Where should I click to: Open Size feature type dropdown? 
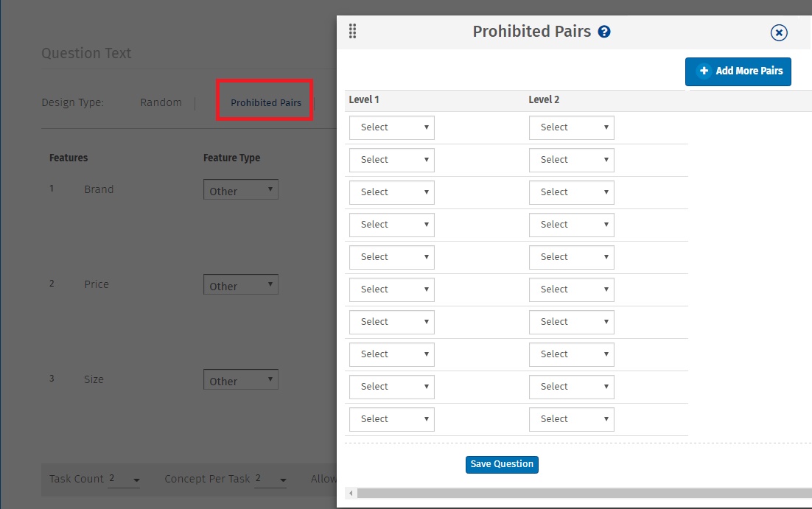click(x=240, y=380)
